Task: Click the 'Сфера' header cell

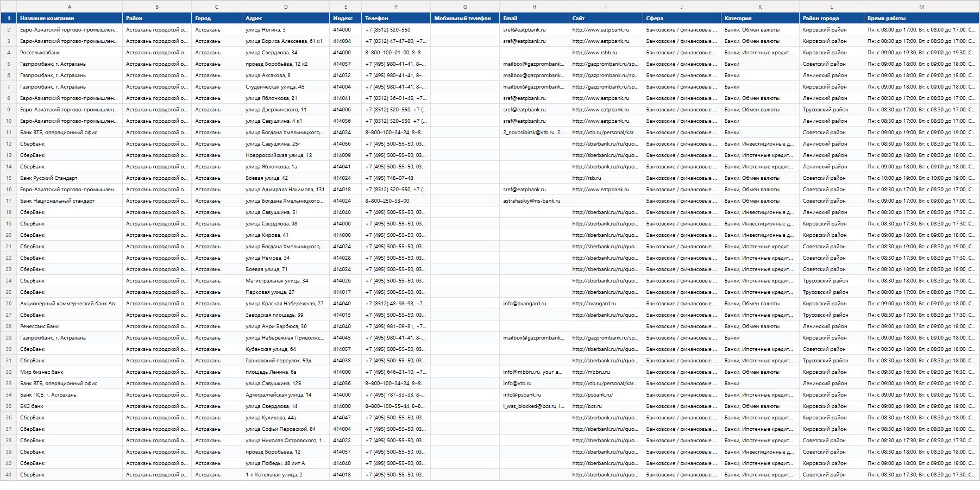Action: (682, 18)
